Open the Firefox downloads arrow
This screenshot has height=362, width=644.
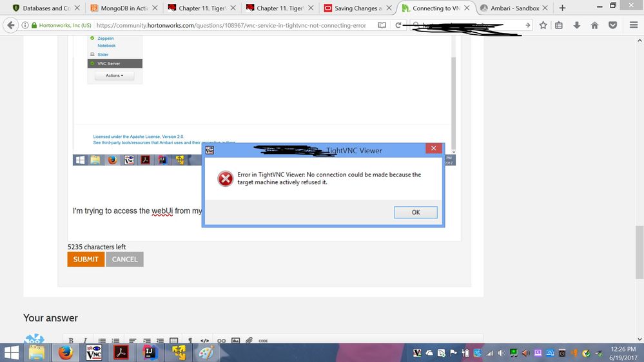point(577,25)
